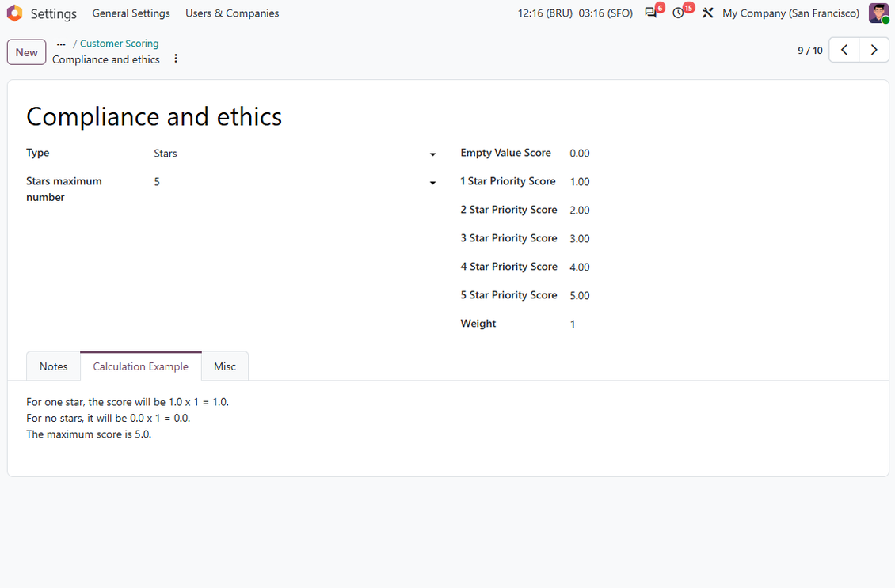Open the developer tools wrench icon
Screen dimensions: 895x588
point(708,13)
